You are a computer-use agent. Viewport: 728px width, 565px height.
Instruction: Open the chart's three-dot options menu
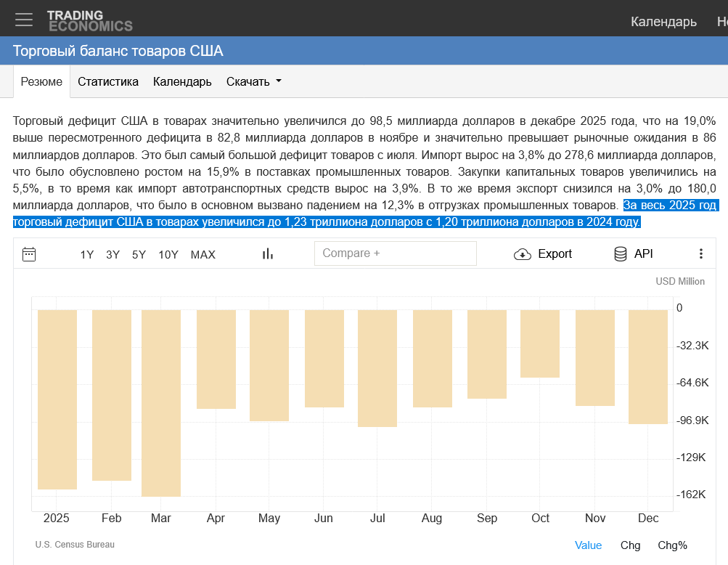700,254
